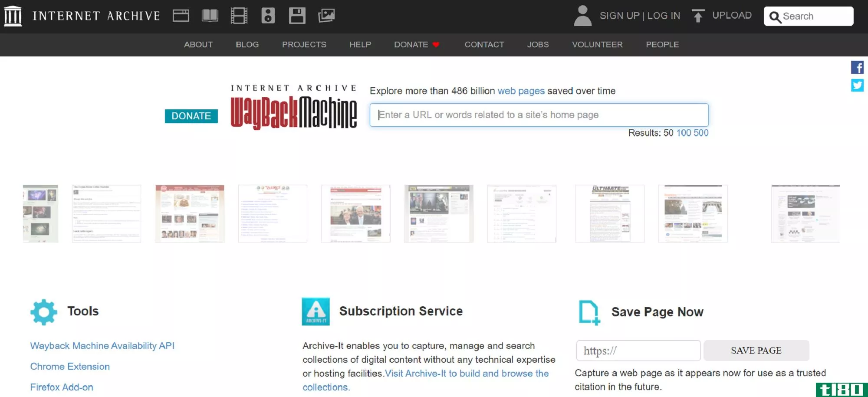Open the CONTACT menu item
Image resolution: width=868 pixels, height=397 pixels.
click(x=484, y=45)
